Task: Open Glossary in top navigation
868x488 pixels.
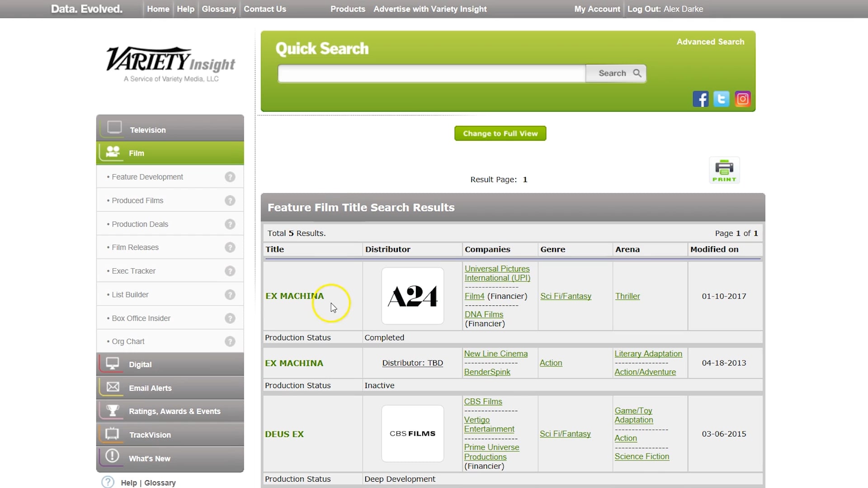Action: coord(219,9)
